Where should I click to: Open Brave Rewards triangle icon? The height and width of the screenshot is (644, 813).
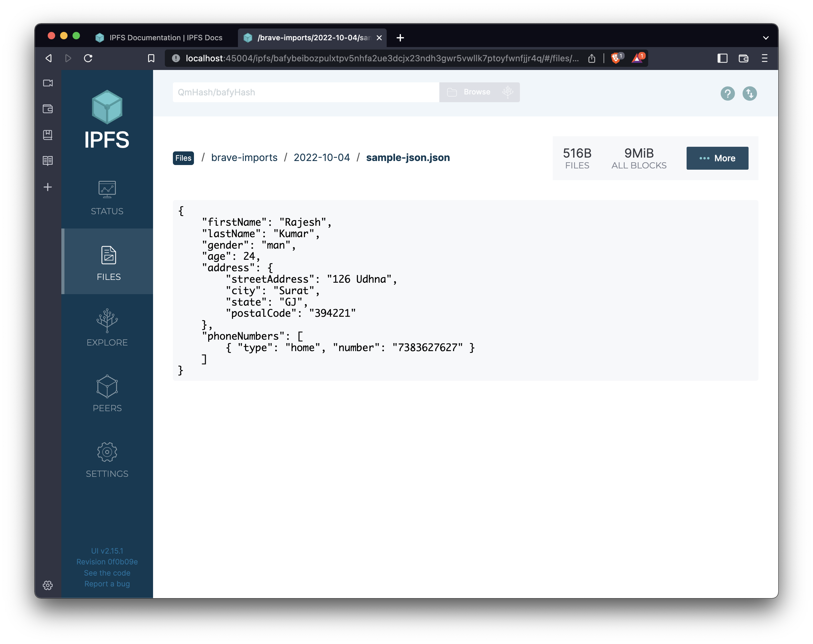click(637, 59)
